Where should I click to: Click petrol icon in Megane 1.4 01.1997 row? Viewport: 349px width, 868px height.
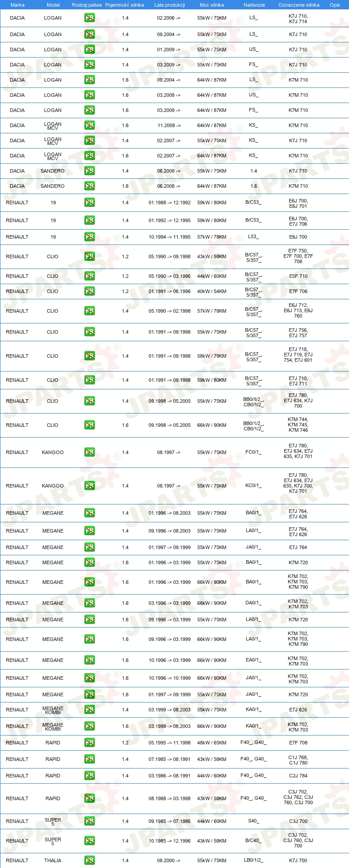[90, 547]
